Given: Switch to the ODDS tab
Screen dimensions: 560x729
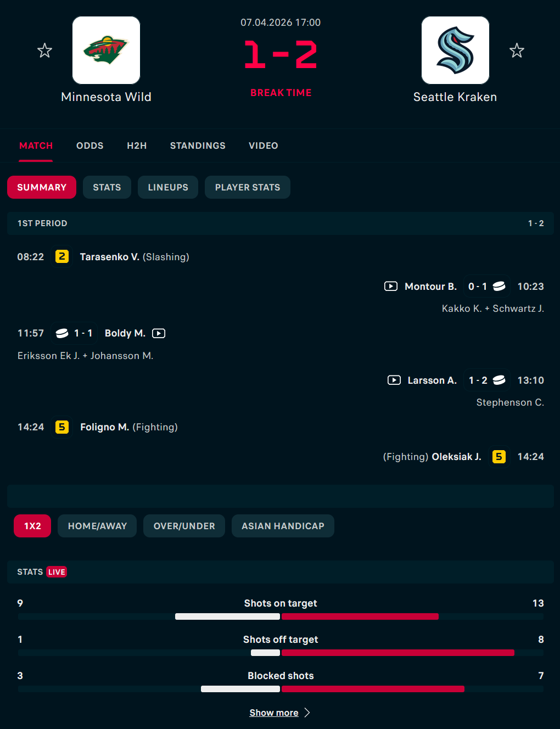Looking at the screenshot, I should click(90, 145).
